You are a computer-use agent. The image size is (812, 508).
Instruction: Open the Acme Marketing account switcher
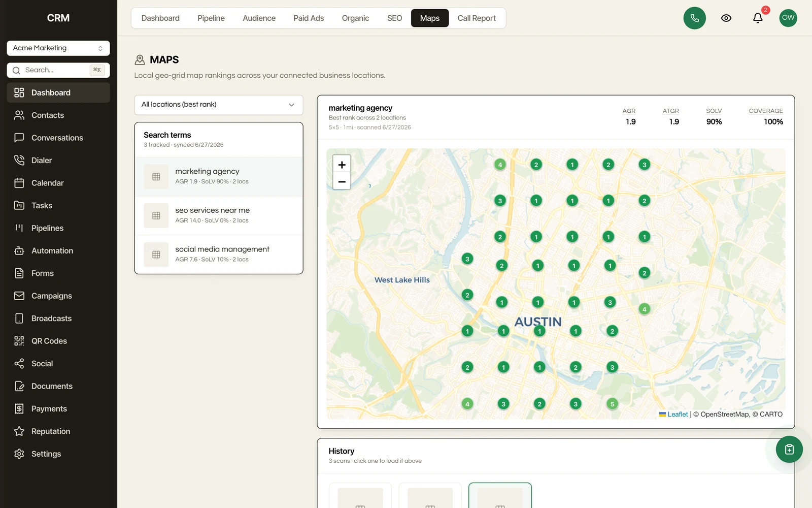click(58, 48)
